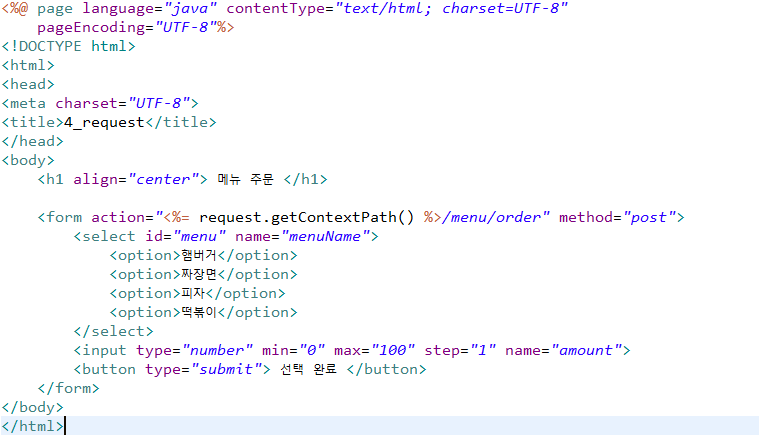Click the opening <head> tag
This screenshot has height=437, width=759.
28,84
